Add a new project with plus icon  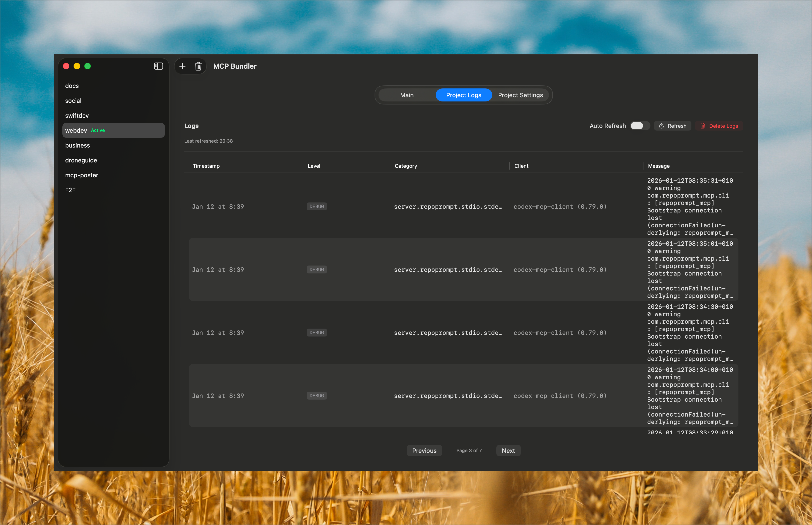183,66
